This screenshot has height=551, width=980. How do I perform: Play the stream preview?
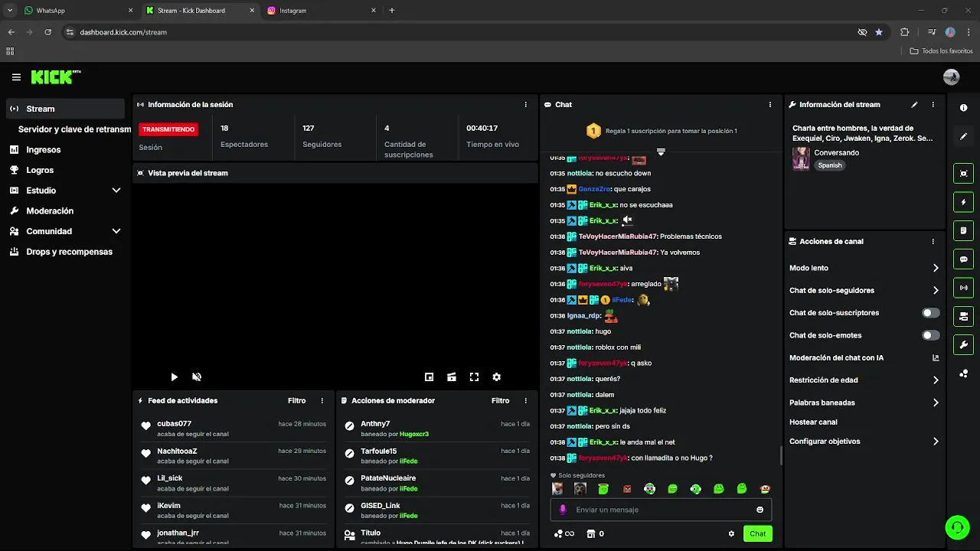(x=174, y=377)
